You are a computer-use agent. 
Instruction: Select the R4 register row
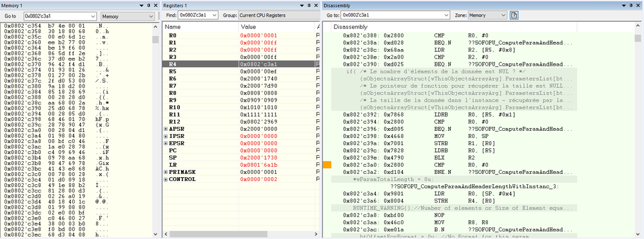point(241,64)
